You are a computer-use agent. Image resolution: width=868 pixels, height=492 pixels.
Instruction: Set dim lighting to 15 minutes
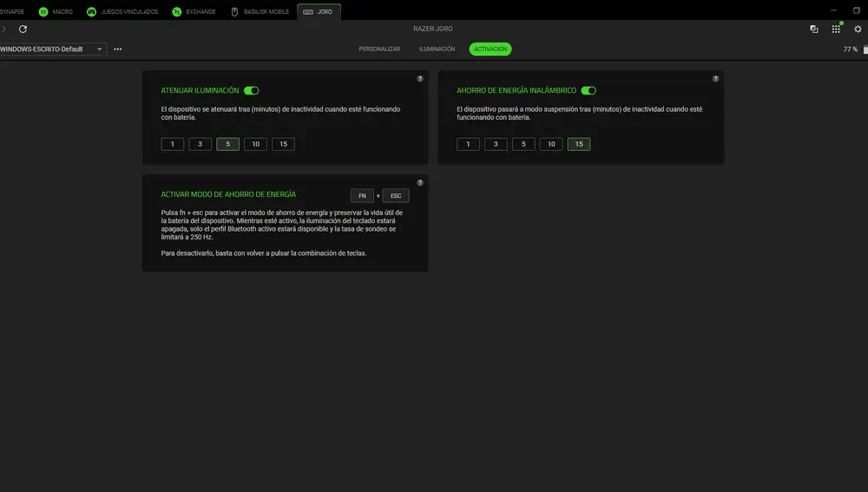[x=283, y=144]
